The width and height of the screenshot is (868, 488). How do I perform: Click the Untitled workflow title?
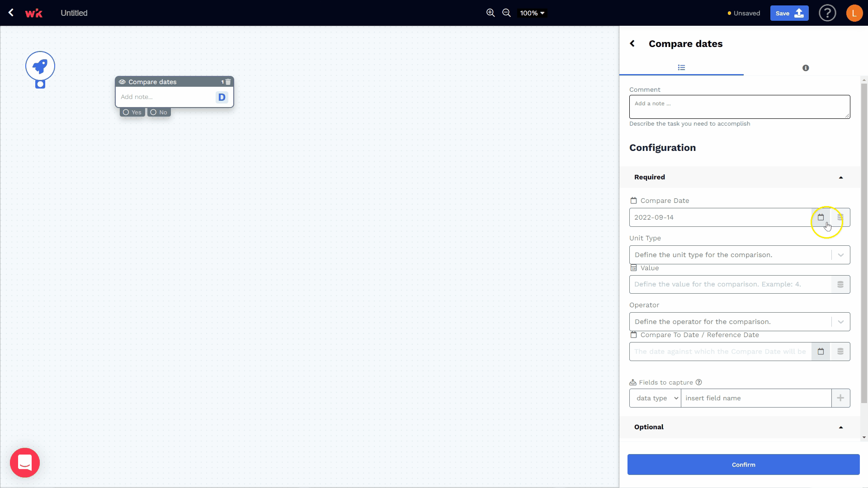74,13
